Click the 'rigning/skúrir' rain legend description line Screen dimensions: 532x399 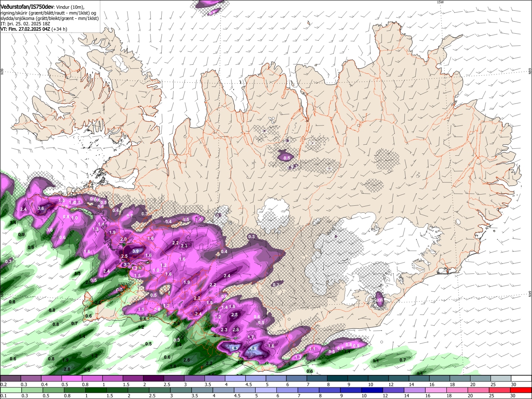[x=48, y=12]
